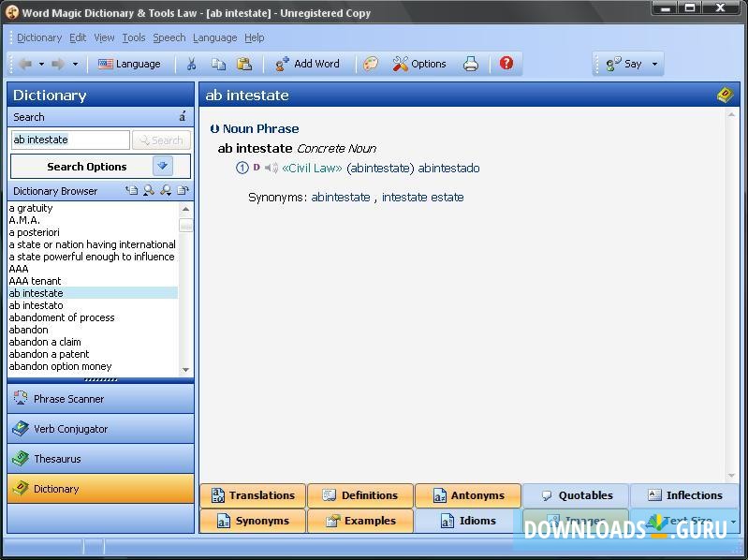Click the red Help question icon
This screenshot has height=560, width=748.
506,63
